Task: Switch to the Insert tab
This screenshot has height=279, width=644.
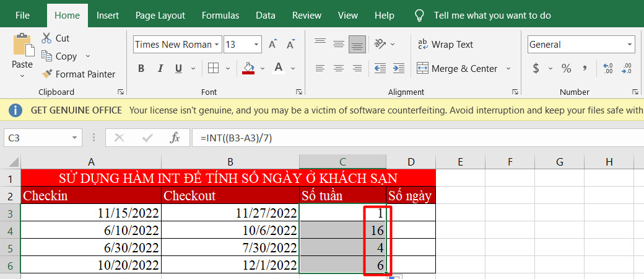Action: pos(108,15)
